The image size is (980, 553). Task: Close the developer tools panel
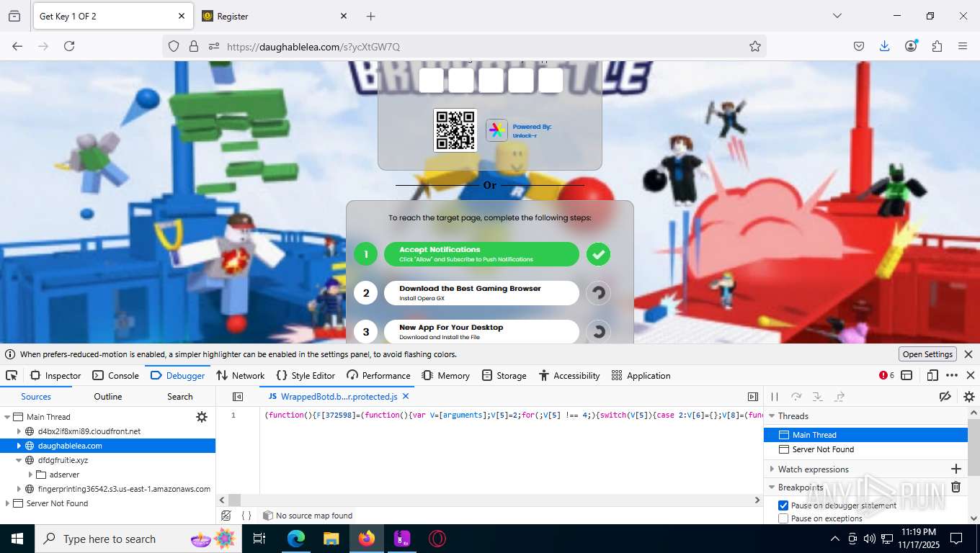click(970, 375)
